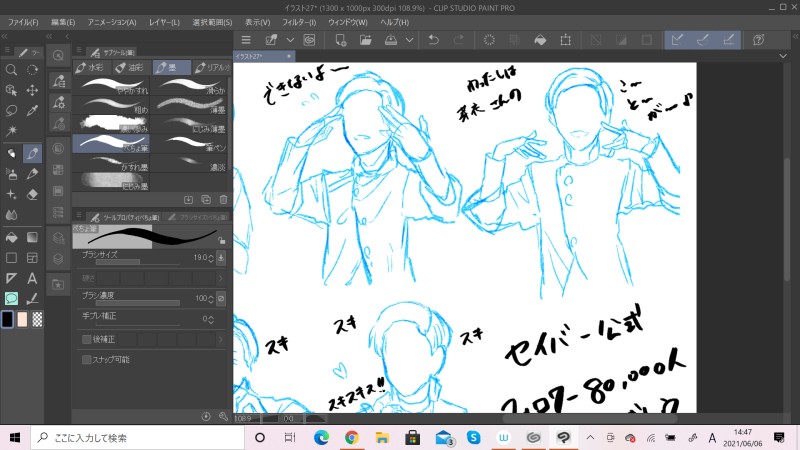Expand canvas tab list chevron
800x450 pixels.
pos(783,56)
